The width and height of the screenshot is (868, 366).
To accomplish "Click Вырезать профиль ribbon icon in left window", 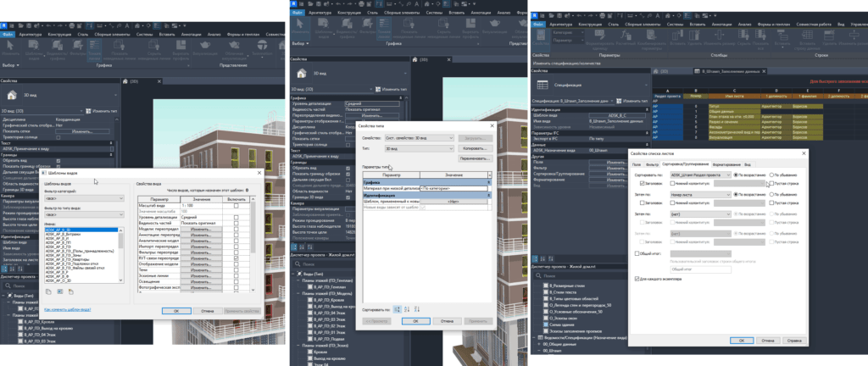I will [181, 47].
